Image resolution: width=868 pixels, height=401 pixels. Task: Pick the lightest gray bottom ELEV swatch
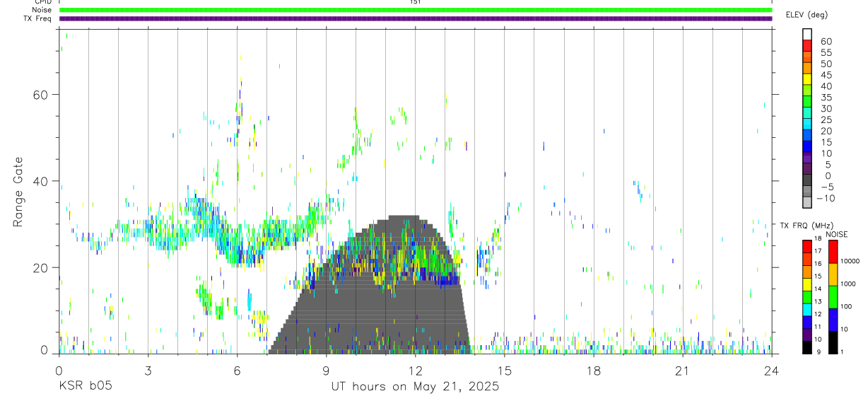point(807,202)
